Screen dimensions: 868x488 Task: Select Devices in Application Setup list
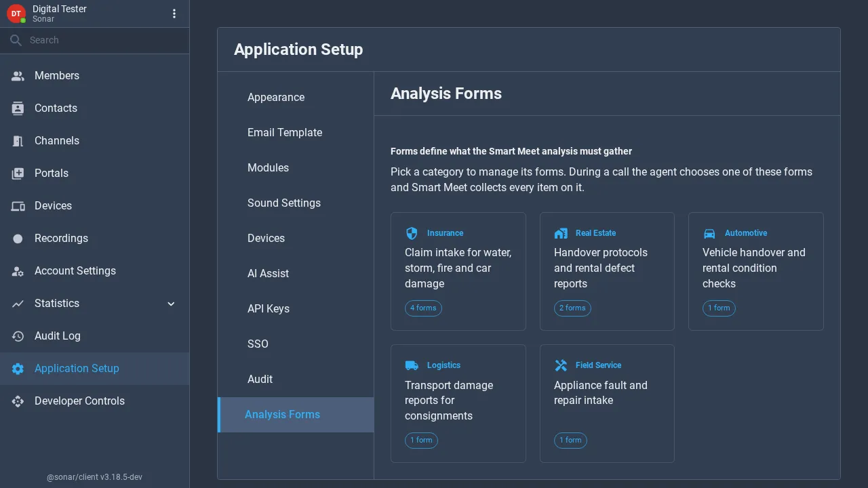(296, 239)
